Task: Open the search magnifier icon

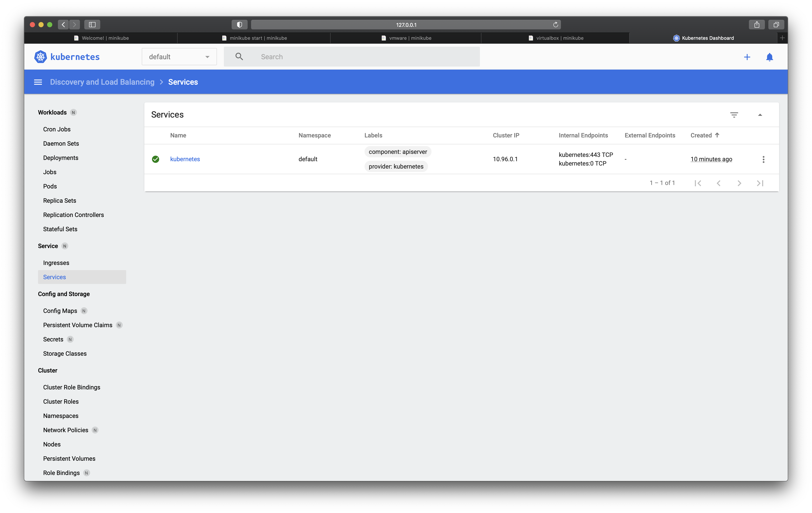Action: coord(239,57)
